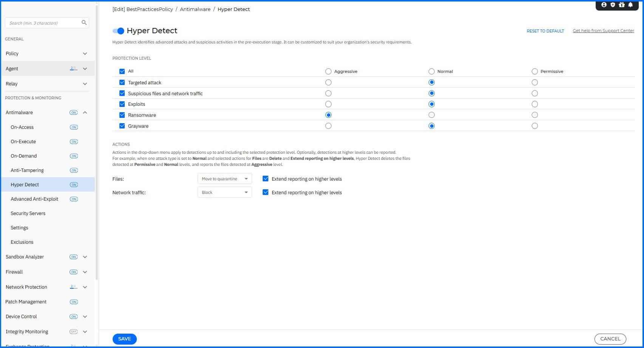Screen dimensions: 644x348
Task: Open Exclusions under Antimalware
Action: pyautogui.click(x=22, y=242)
